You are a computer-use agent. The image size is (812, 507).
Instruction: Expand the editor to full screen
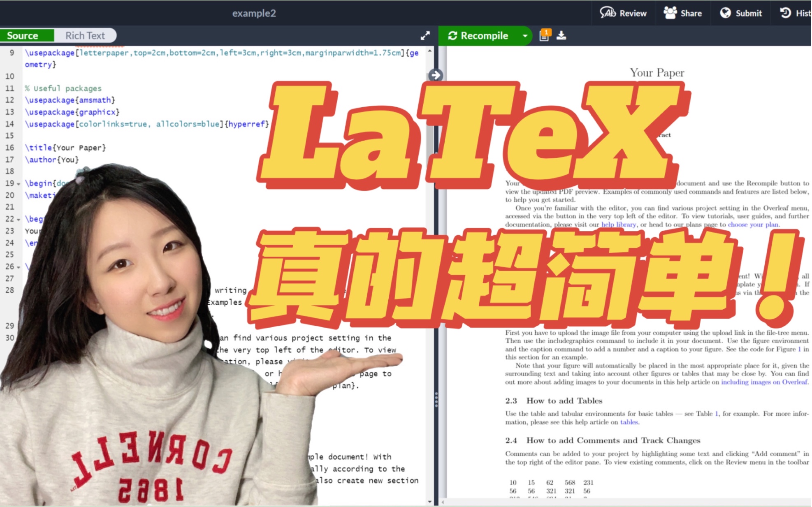pyautogui.click(x=425, y=36)
